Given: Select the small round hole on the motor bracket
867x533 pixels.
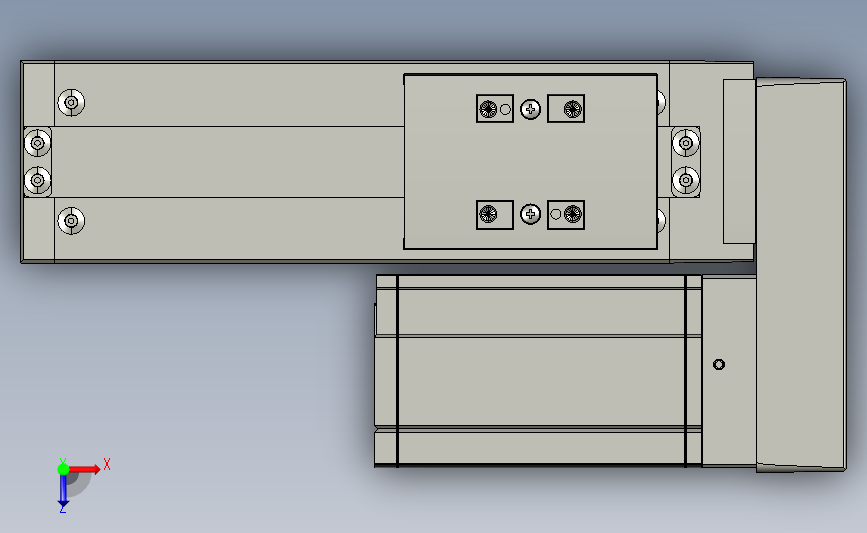Looking at the screenshot, I should point(719,364).
